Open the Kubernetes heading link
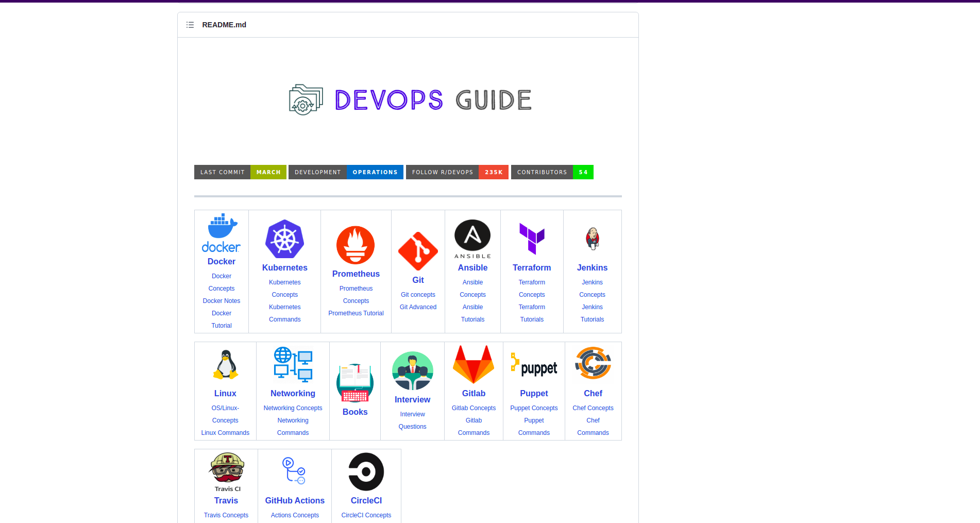The height and width of the screenshot is (523, 980). click(x=285, y=268)
